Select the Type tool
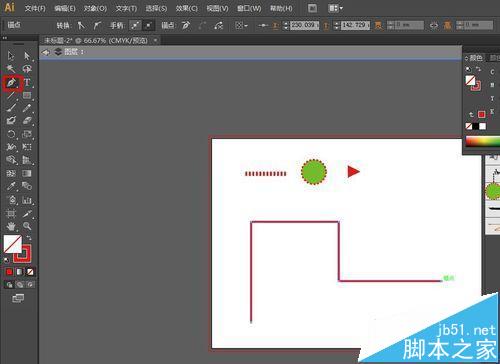Image resolution: width=500 pixels, height=364 pixels. click(x=27, y=82)
